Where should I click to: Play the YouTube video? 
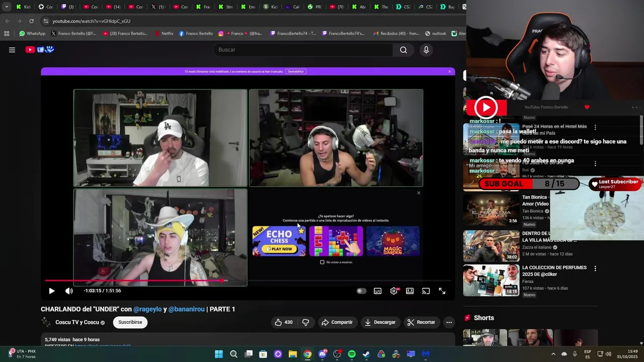pos(51,291)
